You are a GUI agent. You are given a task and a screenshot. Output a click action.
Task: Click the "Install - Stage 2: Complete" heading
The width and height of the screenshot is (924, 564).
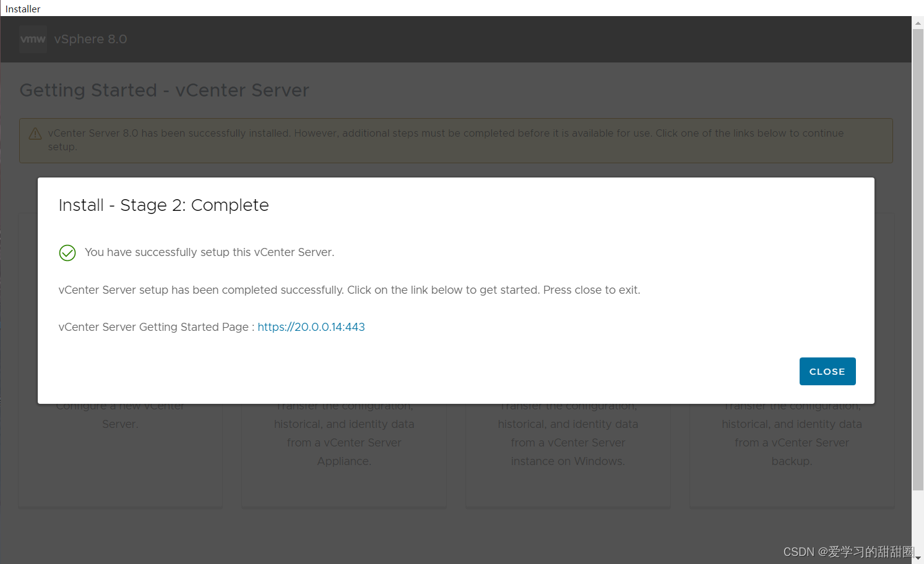pos(164,205)
